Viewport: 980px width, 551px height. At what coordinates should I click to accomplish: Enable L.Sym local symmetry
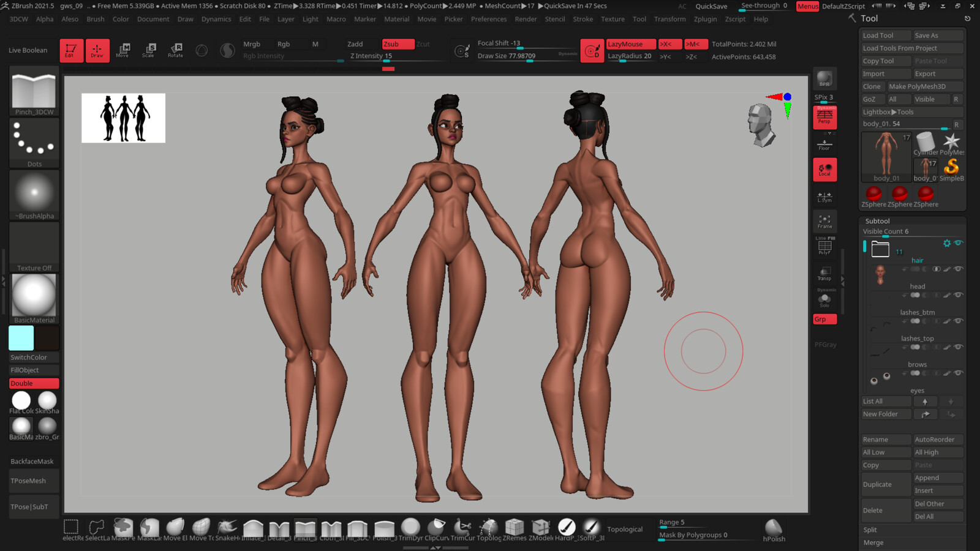(824, 196)
